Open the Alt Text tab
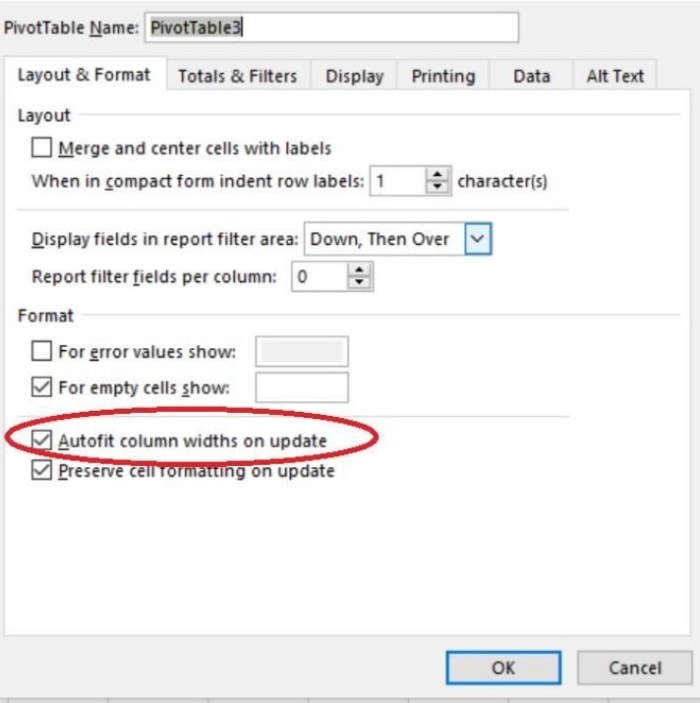Viewport: 700px width, 703px height. 615,76
